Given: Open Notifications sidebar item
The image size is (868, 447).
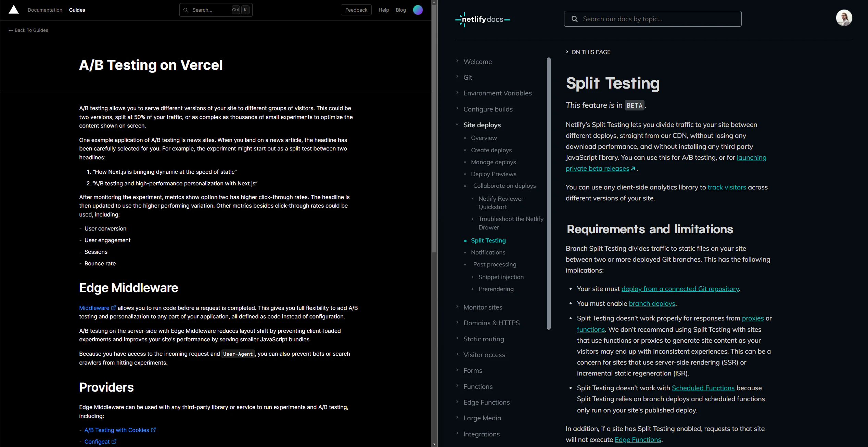Looking at the screenshot, I should [x=488, y=252].
